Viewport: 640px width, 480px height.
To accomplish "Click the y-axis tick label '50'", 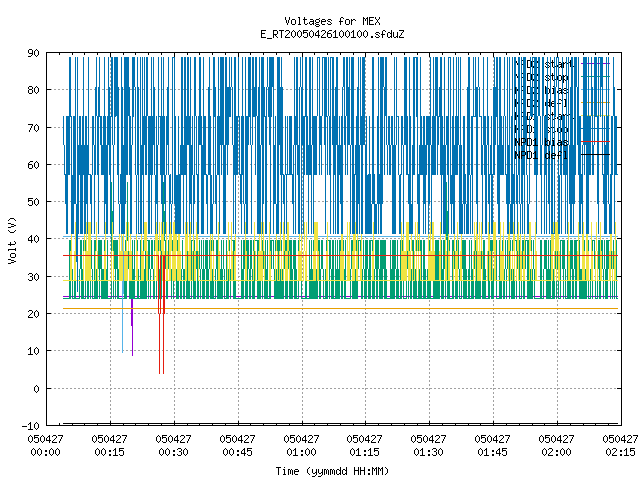I will [x=33, y=202].
